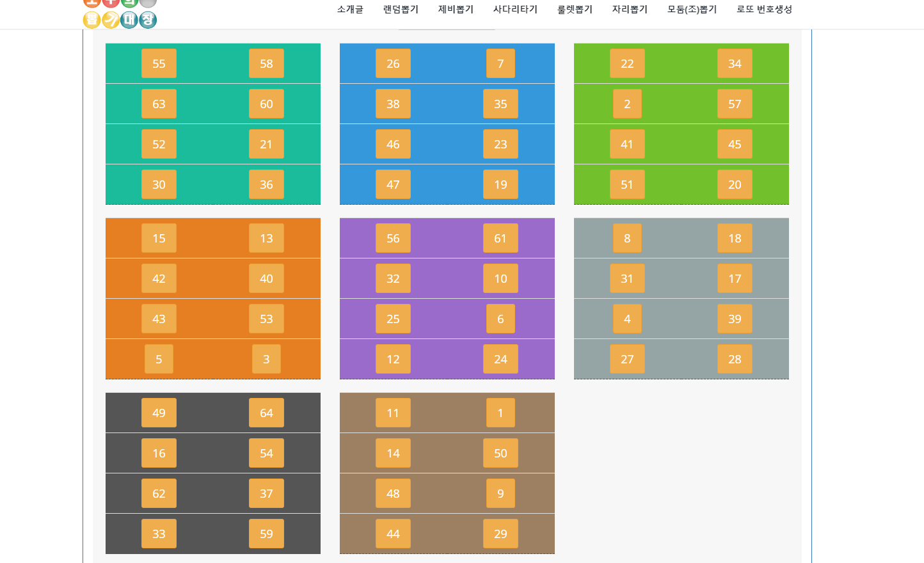Open the 소개글 menu
The image size is (924, 563).
pos(350,10)
